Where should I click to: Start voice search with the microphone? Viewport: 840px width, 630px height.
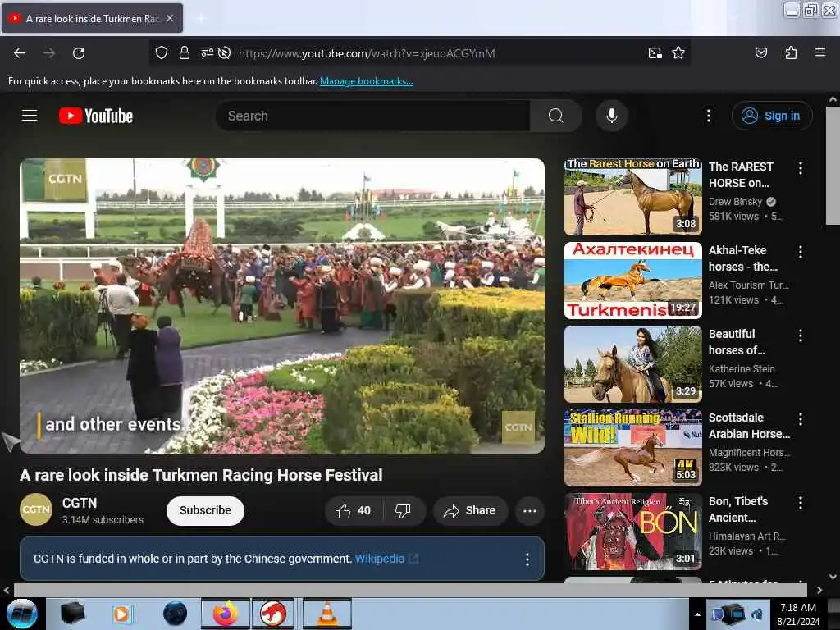[x=612, y=116]
